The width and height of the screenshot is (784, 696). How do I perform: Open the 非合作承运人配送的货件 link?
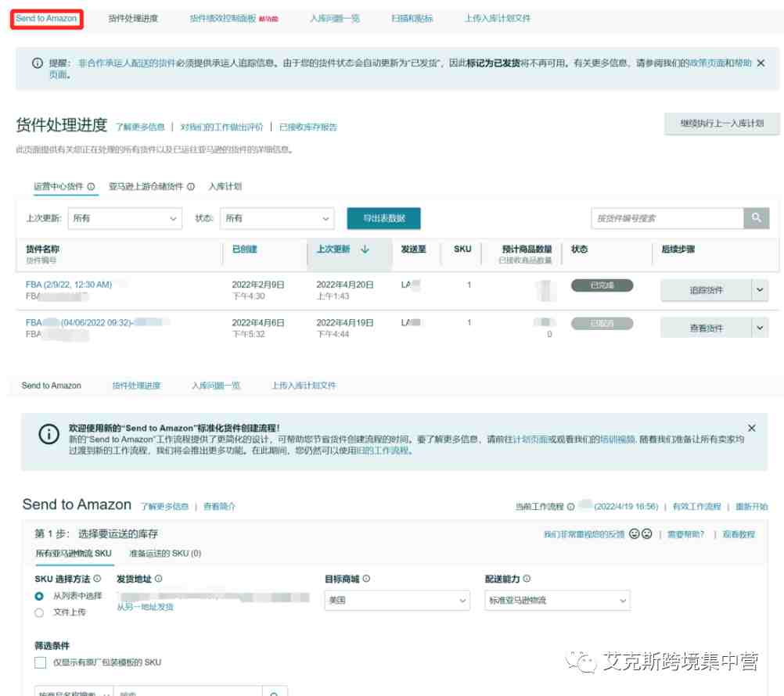tap(127, 63)
